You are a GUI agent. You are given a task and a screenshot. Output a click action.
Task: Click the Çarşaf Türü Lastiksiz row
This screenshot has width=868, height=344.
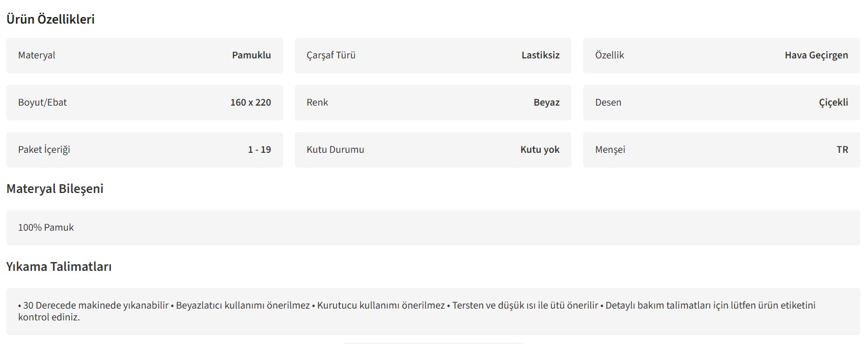(433, 55)
